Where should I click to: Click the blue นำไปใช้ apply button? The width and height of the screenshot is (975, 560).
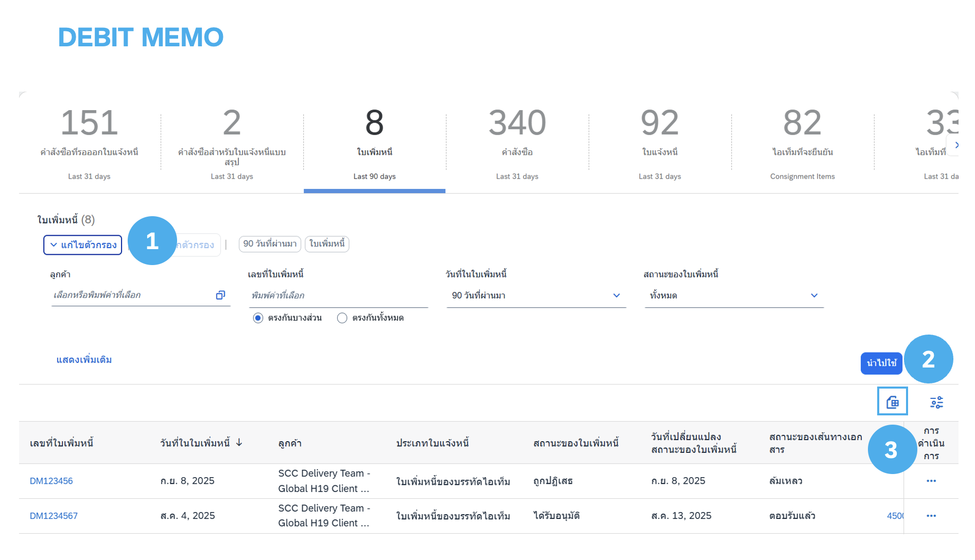(x=881, y=363)
